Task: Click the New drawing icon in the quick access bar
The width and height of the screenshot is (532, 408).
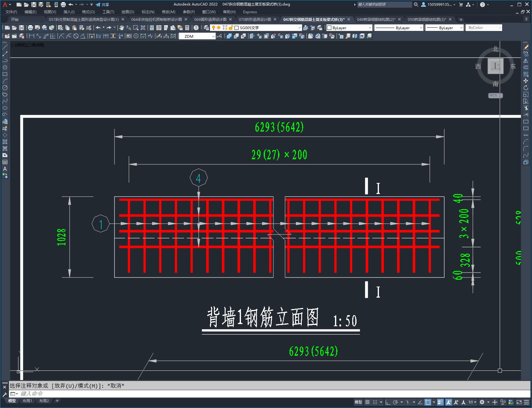Action: pos(19,5)
